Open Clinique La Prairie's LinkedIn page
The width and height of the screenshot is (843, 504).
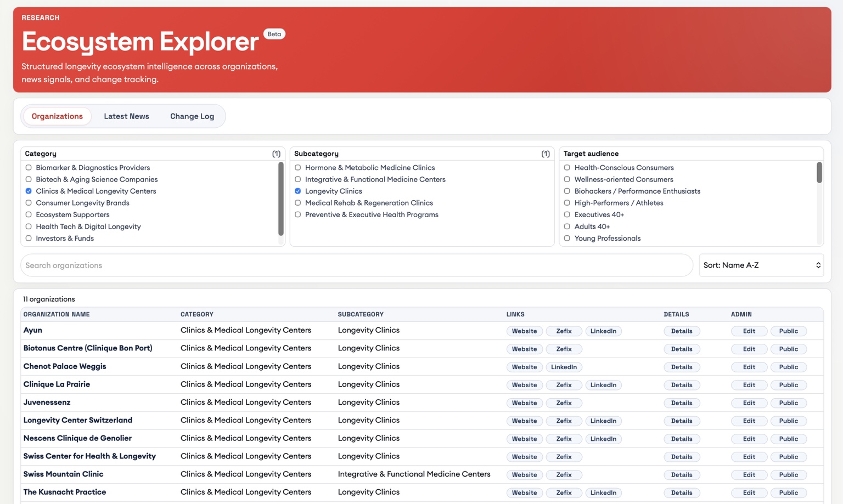coord(603,384)
